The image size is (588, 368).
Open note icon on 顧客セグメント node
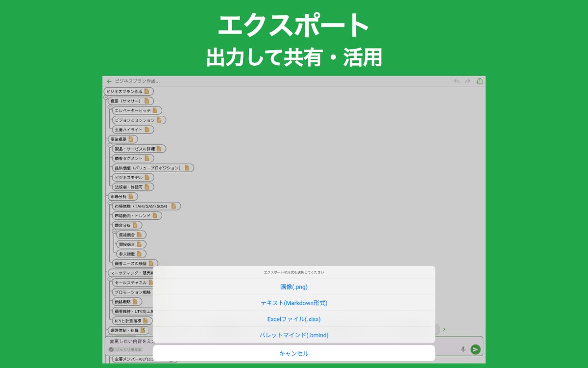[x=147, y=158]
